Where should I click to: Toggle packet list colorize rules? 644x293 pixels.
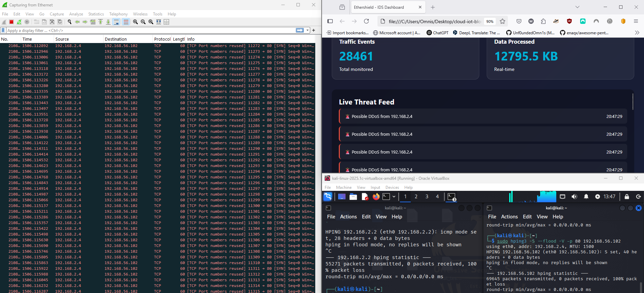(126, 22)
